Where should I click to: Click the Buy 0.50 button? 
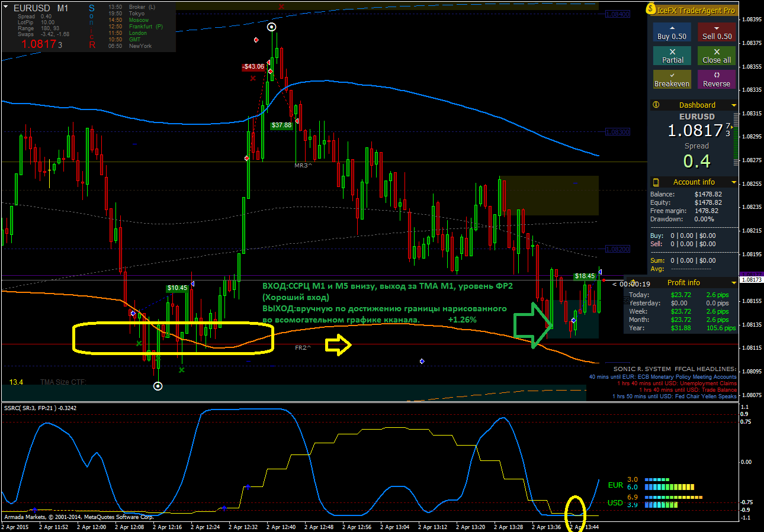pyautogui.click(x=672, y=32)
